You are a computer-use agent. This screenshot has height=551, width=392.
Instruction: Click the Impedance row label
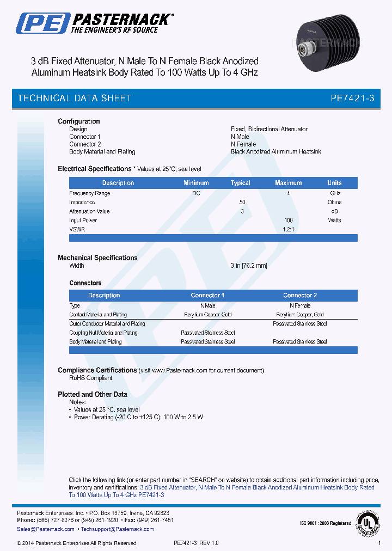[x=82, y=202]
